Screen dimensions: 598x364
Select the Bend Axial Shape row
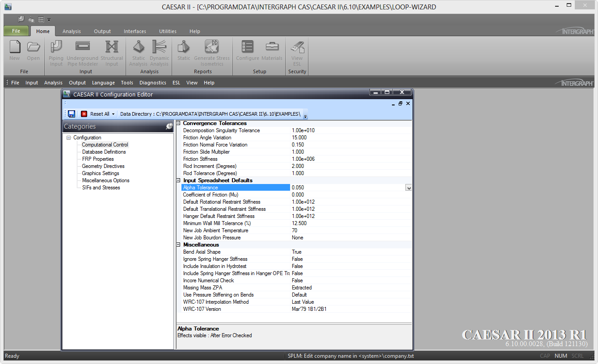(x=296, y=252)
